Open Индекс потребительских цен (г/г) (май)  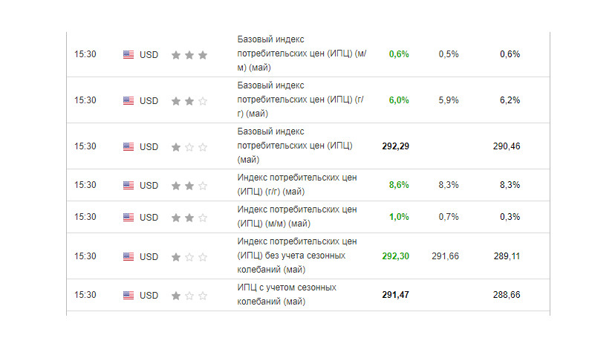click(297, 185)
